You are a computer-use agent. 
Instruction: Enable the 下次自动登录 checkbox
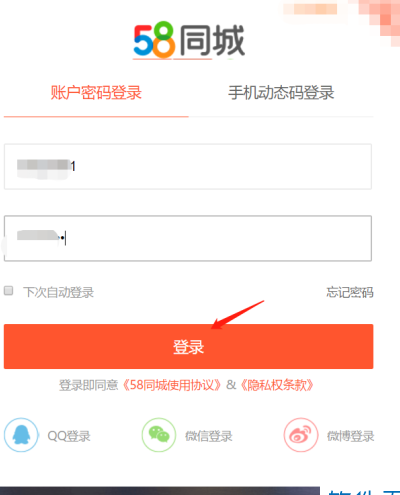pos(9,290)
